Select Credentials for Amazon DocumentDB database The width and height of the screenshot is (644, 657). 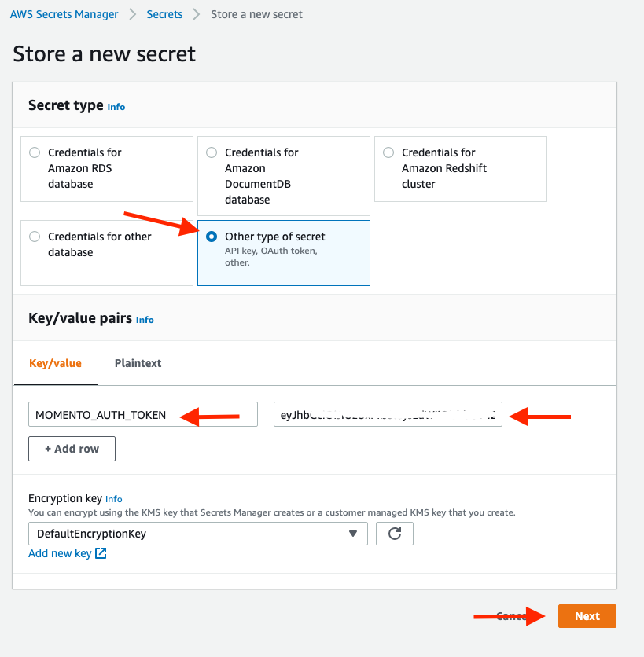click(x=212, y=152)
